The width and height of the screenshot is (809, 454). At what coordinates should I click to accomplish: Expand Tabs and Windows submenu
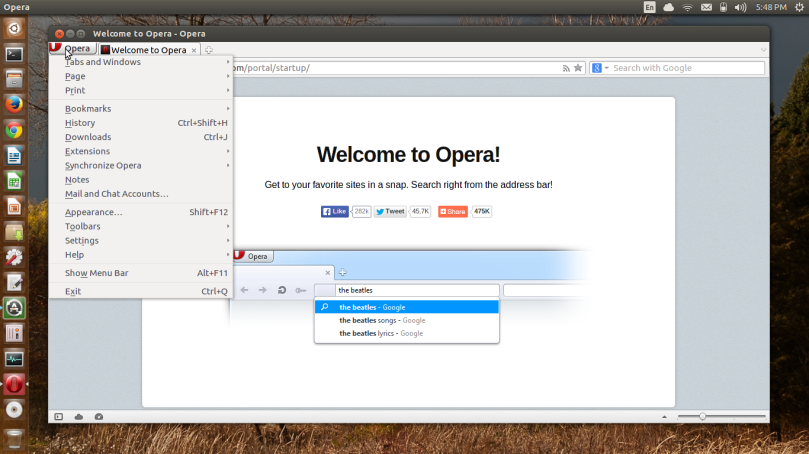click(x=141, y=62)
